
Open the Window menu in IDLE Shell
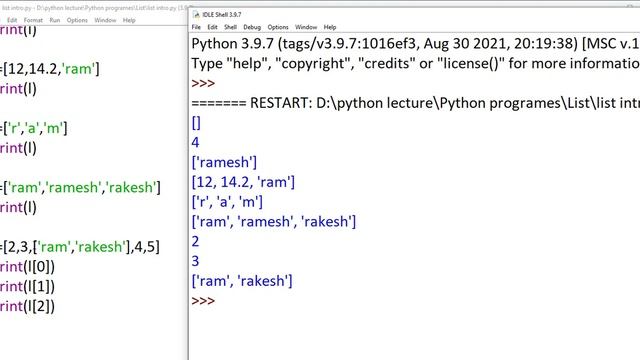click(306, 27)
